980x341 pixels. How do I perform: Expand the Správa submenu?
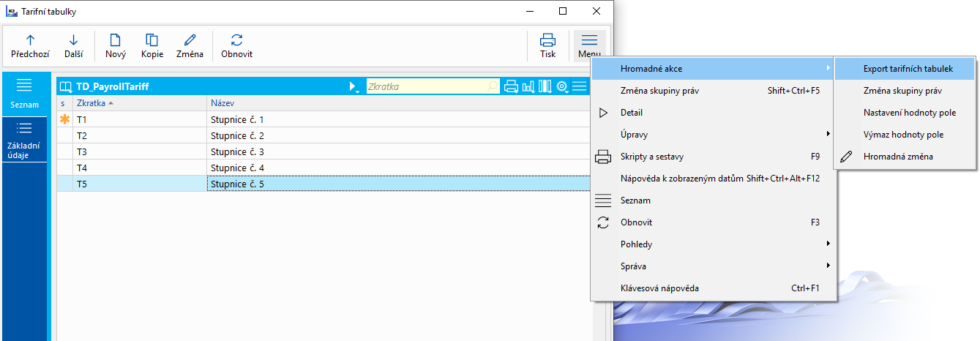tap(713, 266)
